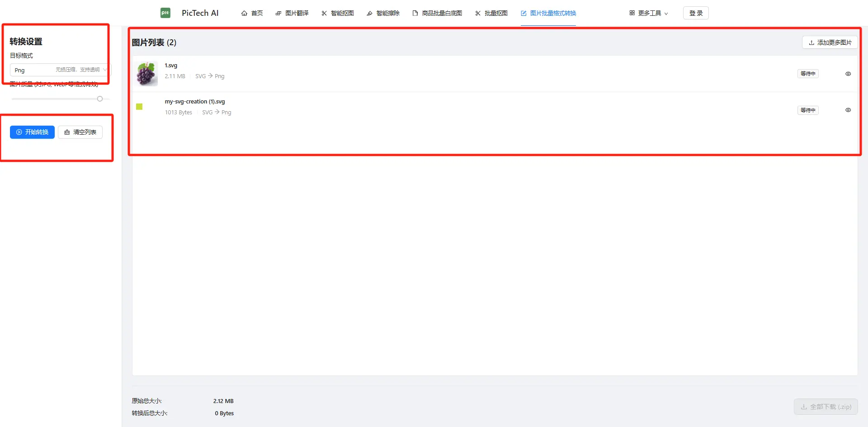The width and height of the screenshot is (868, 427).
Task: Open the 智能擦除 eraser tool
Action: (369, 13)
